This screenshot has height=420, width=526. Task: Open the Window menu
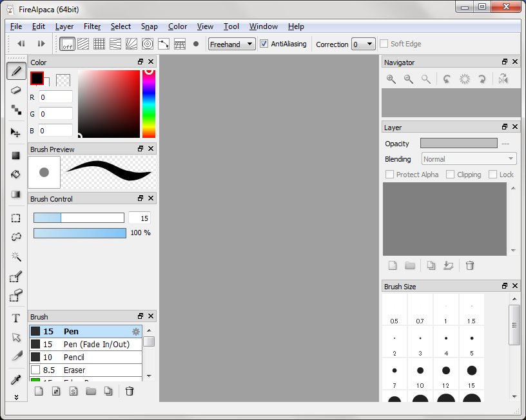(264, 26)
